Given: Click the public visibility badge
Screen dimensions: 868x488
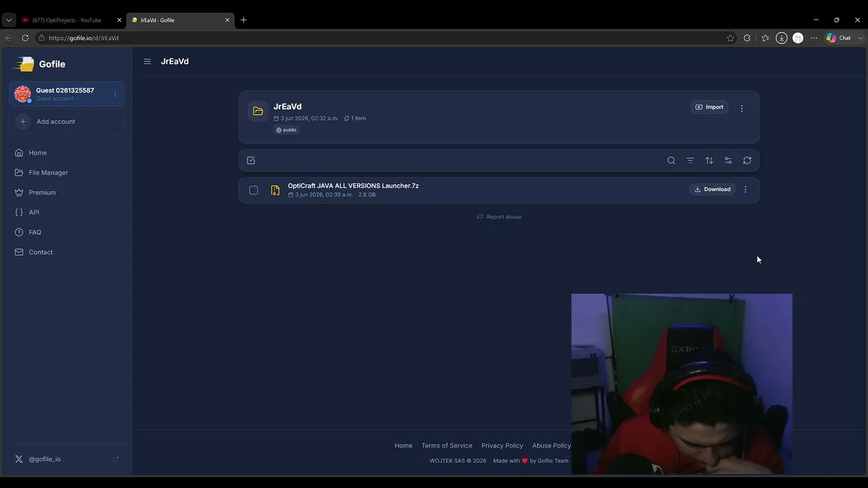Looking at the screenshot, I should (x=287, y=130).
